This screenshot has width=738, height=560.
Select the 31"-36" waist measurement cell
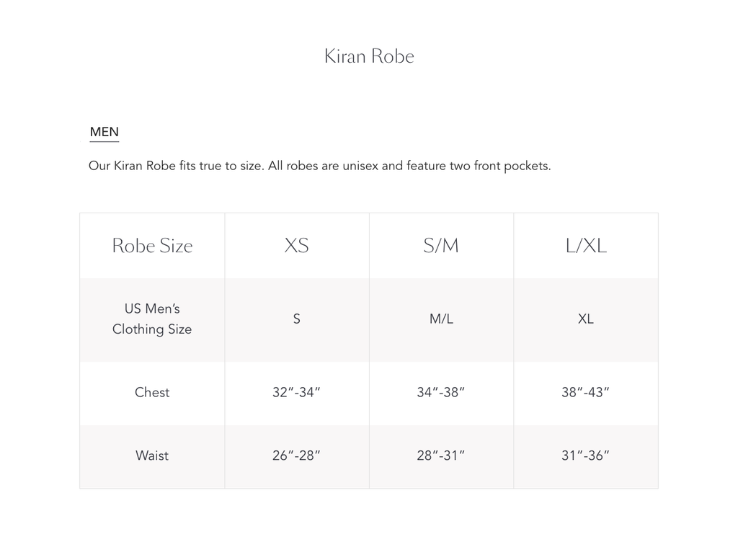click(x=586, y=455)
